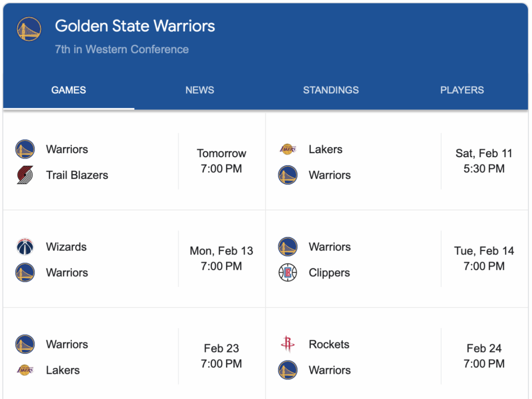The image size is (532, 399).
Task: Switch to the News tab
Action: point(199,90)
